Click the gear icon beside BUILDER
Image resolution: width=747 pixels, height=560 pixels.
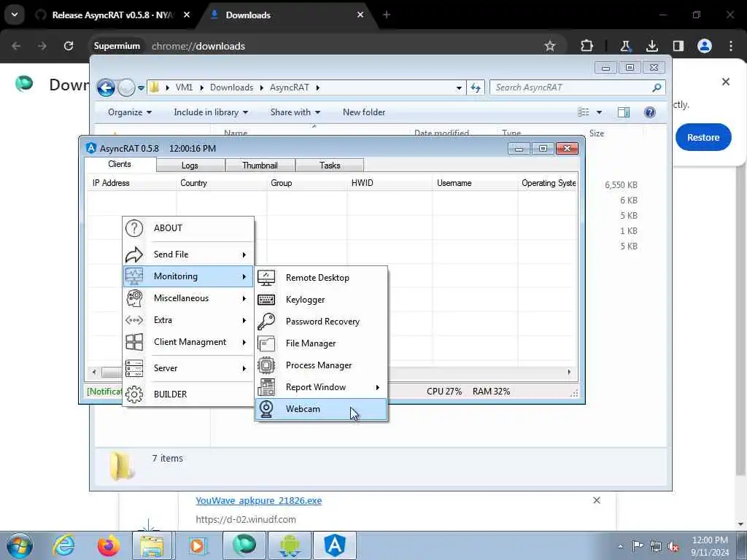coord(134,394)
